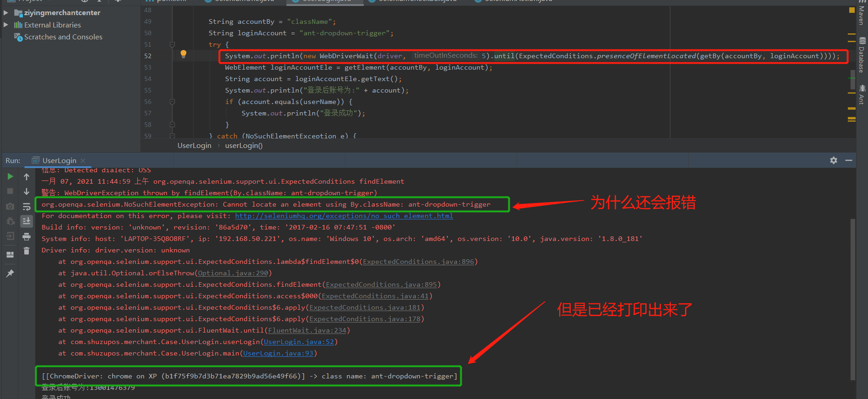Toggle the fold marker on line 58

[x=173, y=124]
